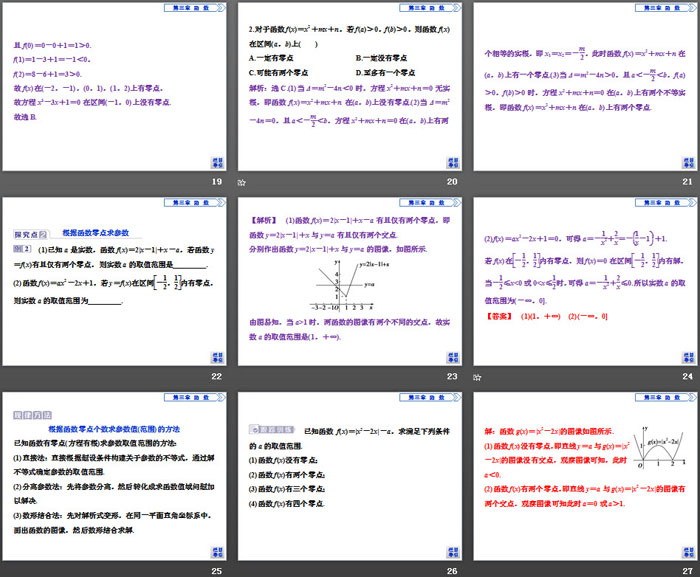
Task: Click the corner navigation icon on slide 27
Action: pyautogui.click(x=687, y=551)
